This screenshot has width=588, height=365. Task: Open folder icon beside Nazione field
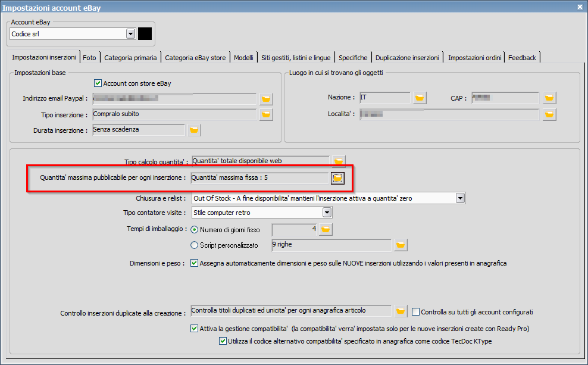point(419,98)
